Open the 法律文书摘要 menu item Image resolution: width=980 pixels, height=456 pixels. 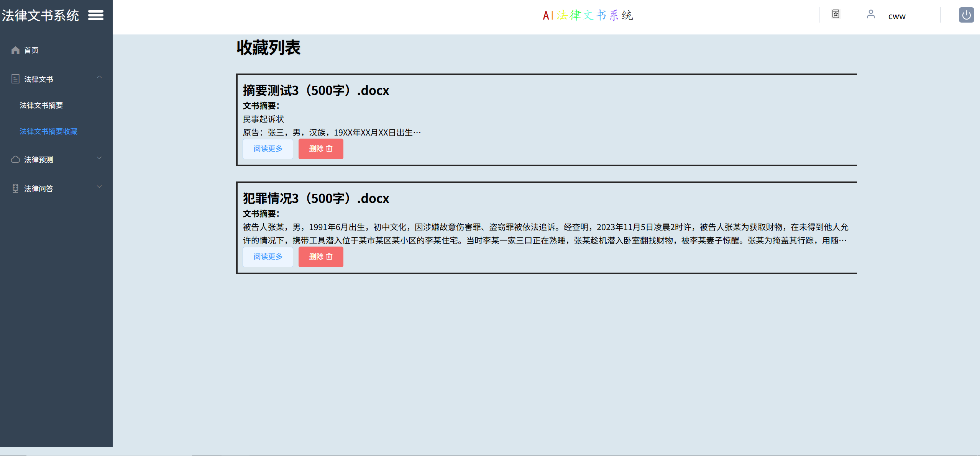[41, 105]
